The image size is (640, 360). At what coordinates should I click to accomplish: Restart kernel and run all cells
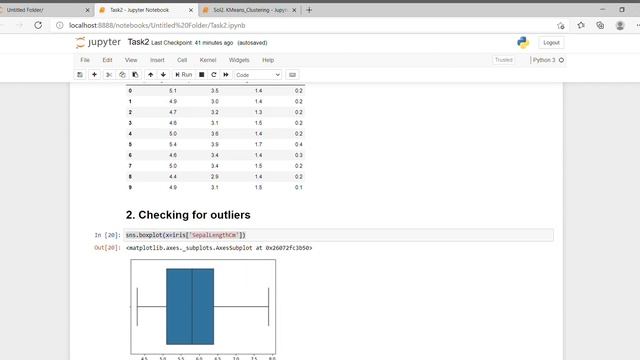tap(226, 75)
